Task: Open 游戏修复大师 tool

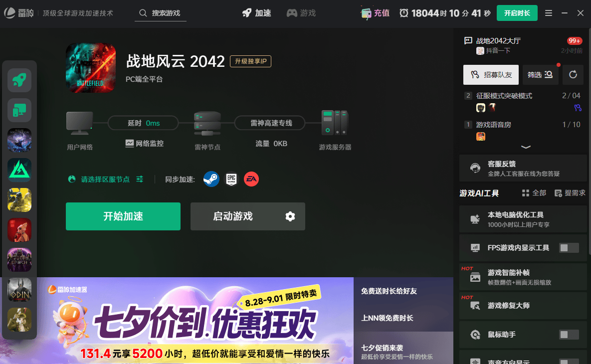Action: [x=523, y=306]
